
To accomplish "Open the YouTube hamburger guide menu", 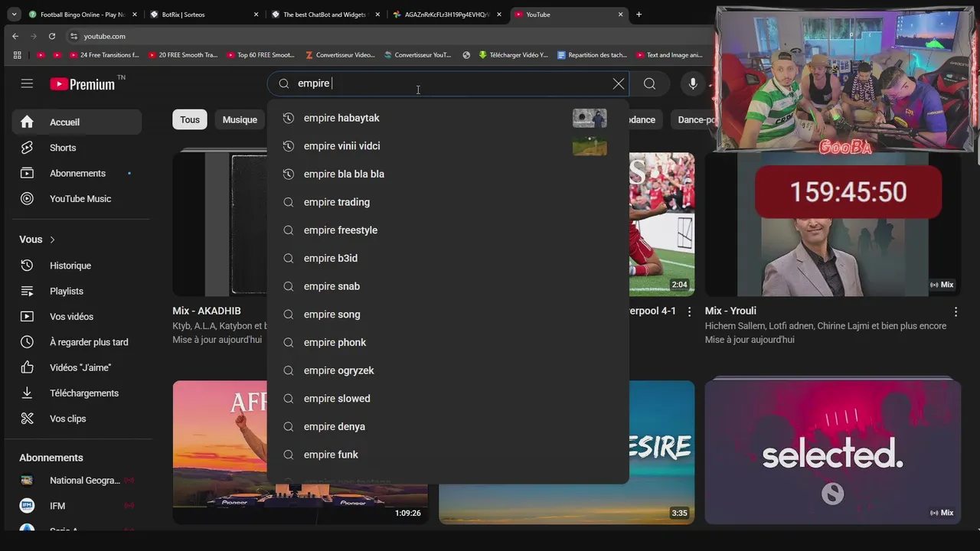I will (x=27, y=83).
